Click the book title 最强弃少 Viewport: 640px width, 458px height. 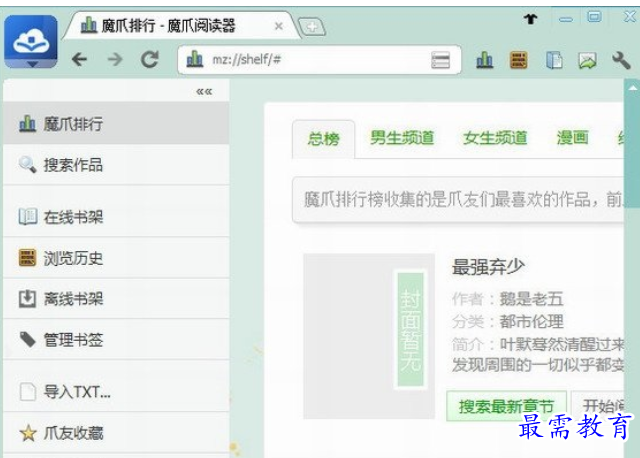[488, 267]
